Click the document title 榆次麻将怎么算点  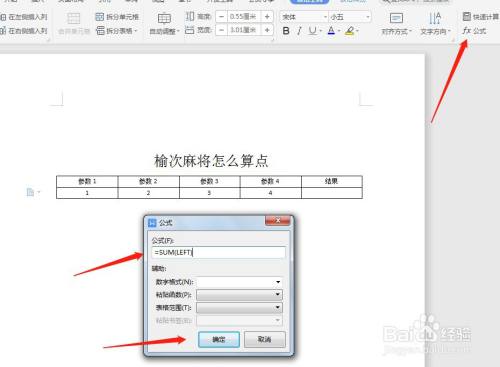click(211, 161)
